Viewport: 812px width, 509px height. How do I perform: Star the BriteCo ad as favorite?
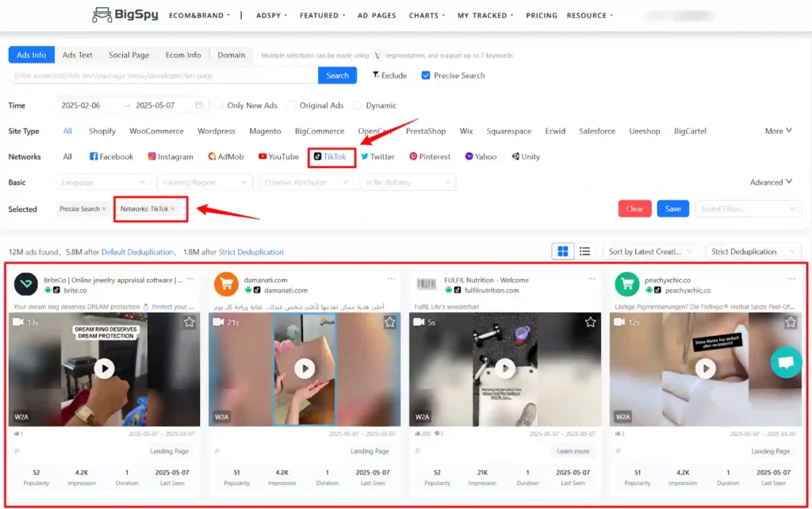pos(188,322)
